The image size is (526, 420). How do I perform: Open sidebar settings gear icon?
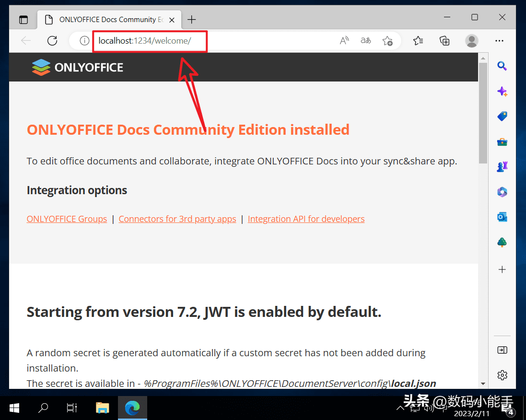coord(502,375)
